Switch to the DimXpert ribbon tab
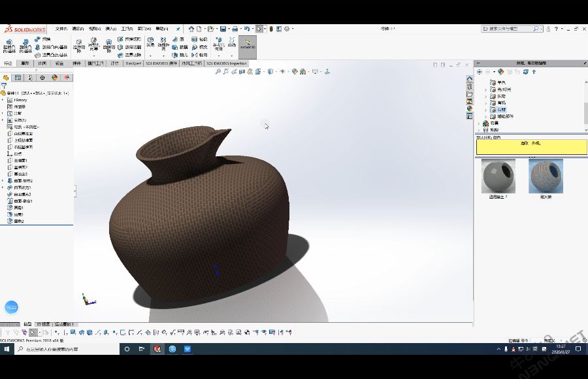This screenshot has width=588, height=379. tap(133, 63)
